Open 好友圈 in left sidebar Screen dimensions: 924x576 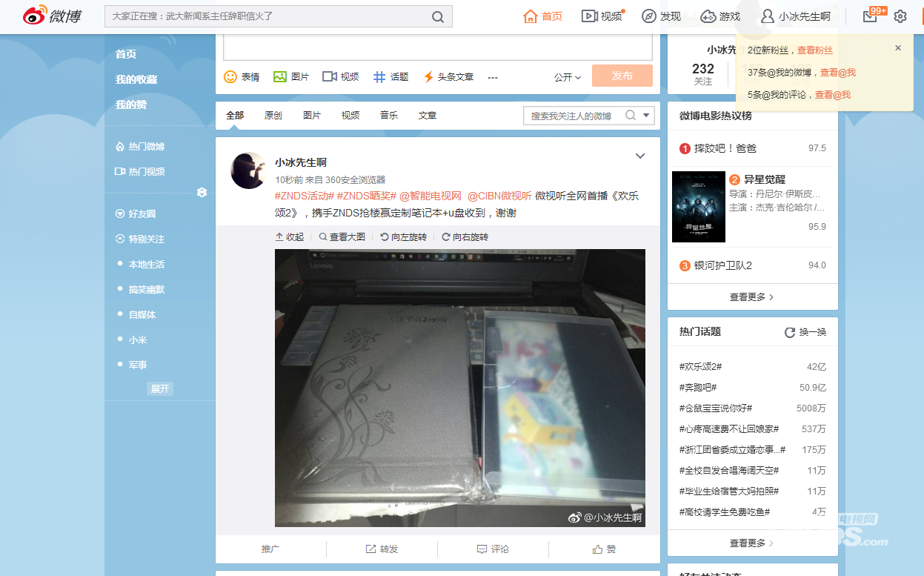(x=136, y=214)
